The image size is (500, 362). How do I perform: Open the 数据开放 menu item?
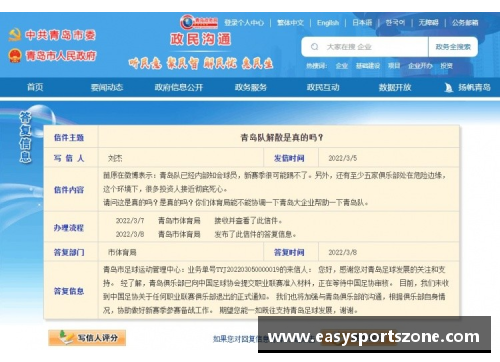(395, 87)
